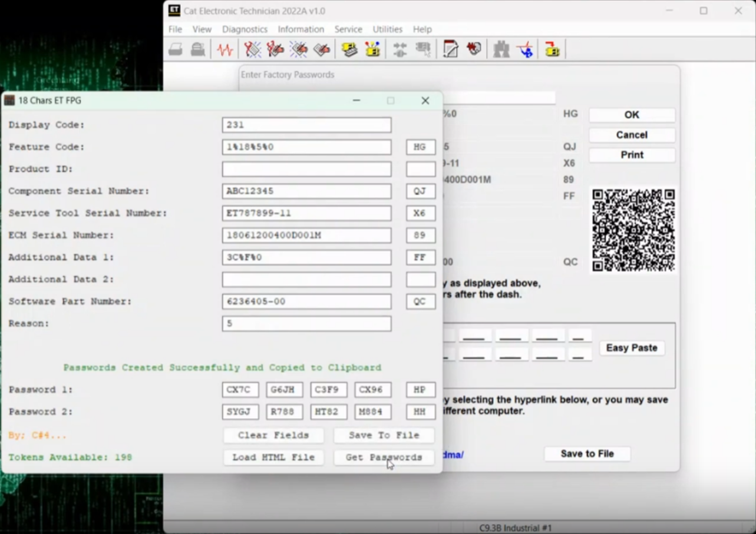This screenshot has height=534, width=756.
Task: Click the red waveform status tool icon
Action: (x=225, y=49)
